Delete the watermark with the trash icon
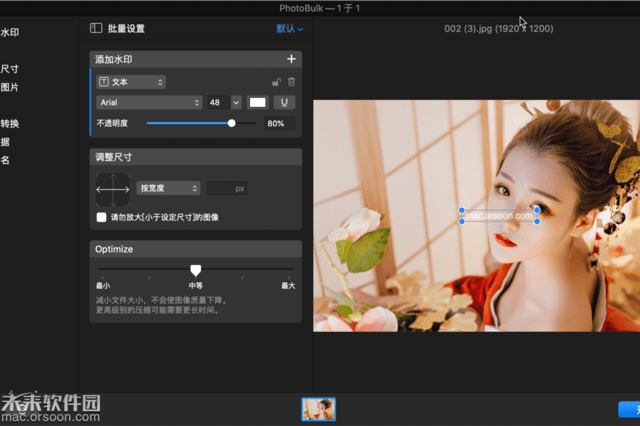640x426 pixels. (291, 82)
